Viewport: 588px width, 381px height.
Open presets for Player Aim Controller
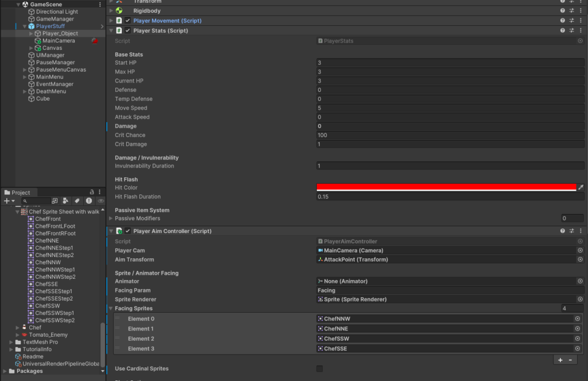tap(572, 231)
